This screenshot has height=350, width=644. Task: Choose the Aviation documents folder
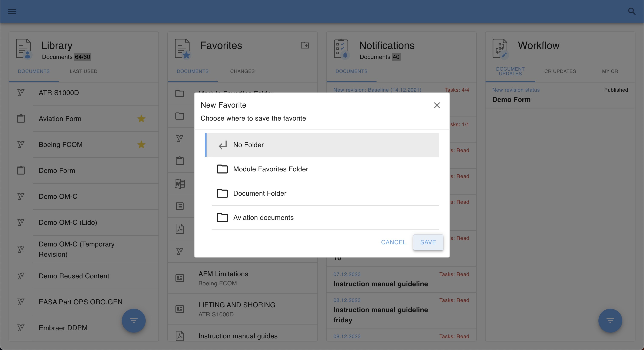(263, 218)
